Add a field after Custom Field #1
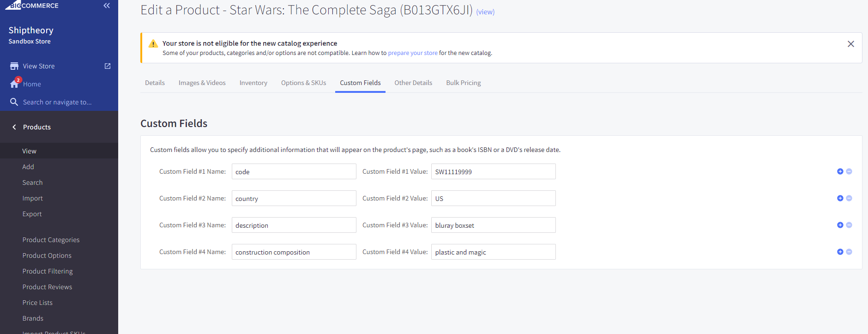The height and width of the screenshot is (334, 868). click(840, 171)
